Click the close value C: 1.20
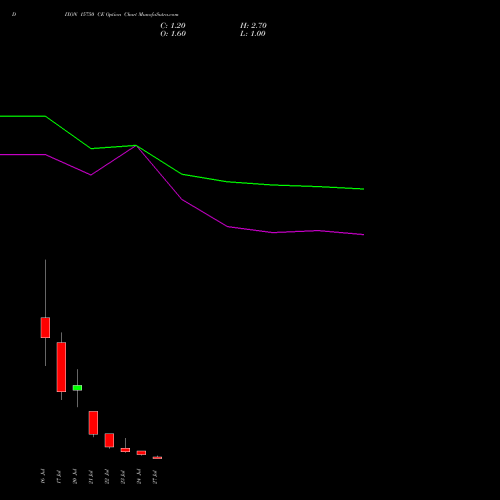This screenshot has height=500, width=500. 173,25
